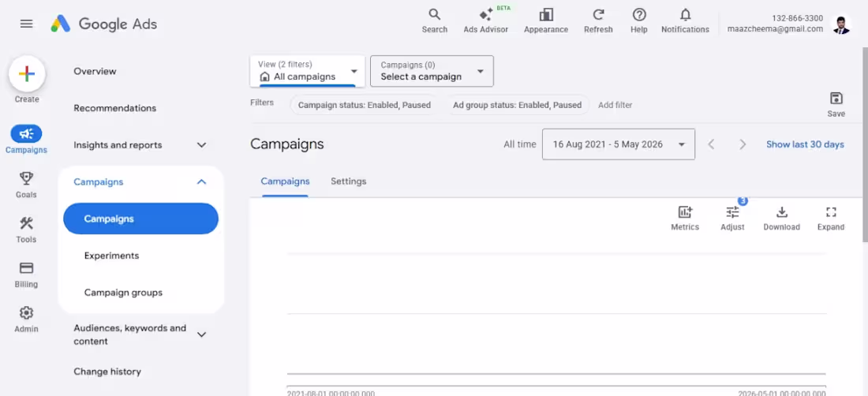Open Select a campaign dropdown
The image size is (868, 396).
(x=432, y=71)
